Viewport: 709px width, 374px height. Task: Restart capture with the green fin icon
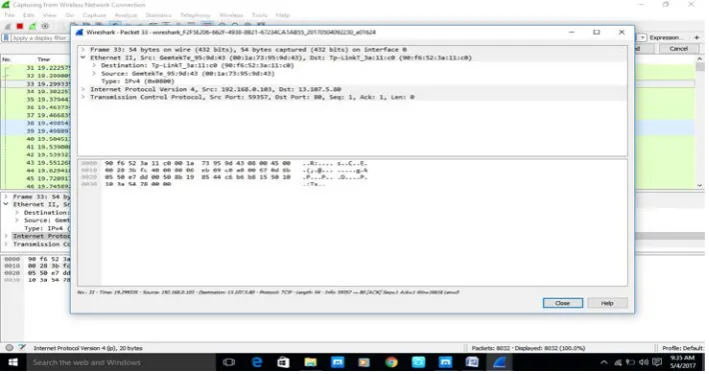tap(32, 26)
